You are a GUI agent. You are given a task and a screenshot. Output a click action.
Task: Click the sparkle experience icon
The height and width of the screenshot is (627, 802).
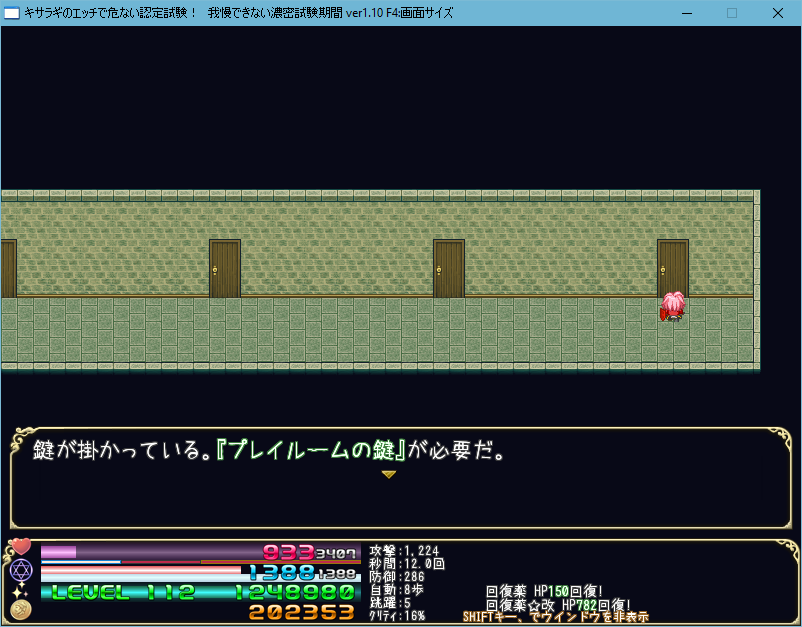[20, 591]
